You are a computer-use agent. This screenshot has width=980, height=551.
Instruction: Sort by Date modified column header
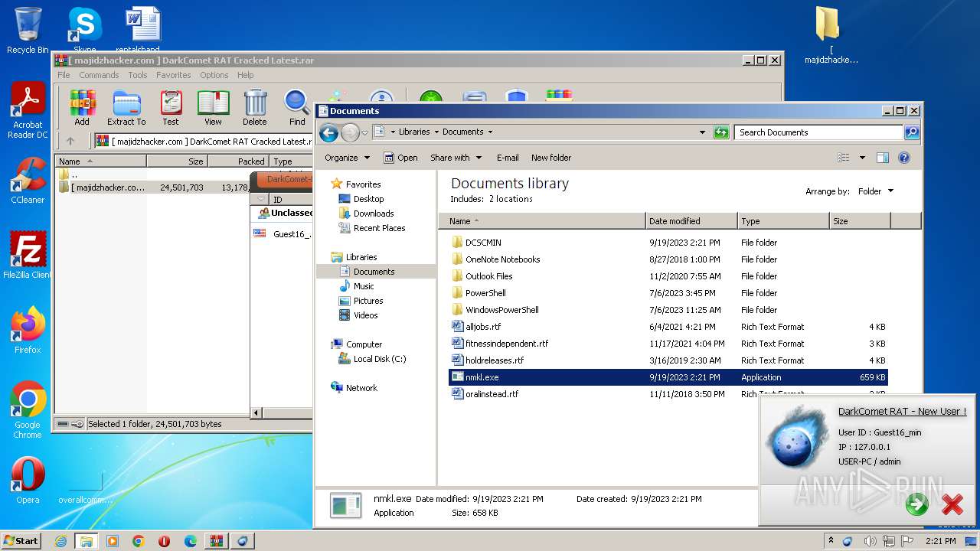point(691,221)
